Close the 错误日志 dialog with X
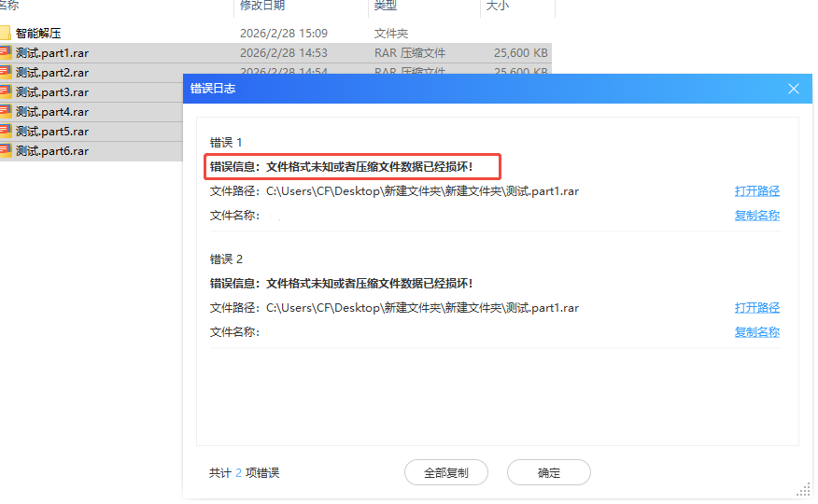 (794, 89)
